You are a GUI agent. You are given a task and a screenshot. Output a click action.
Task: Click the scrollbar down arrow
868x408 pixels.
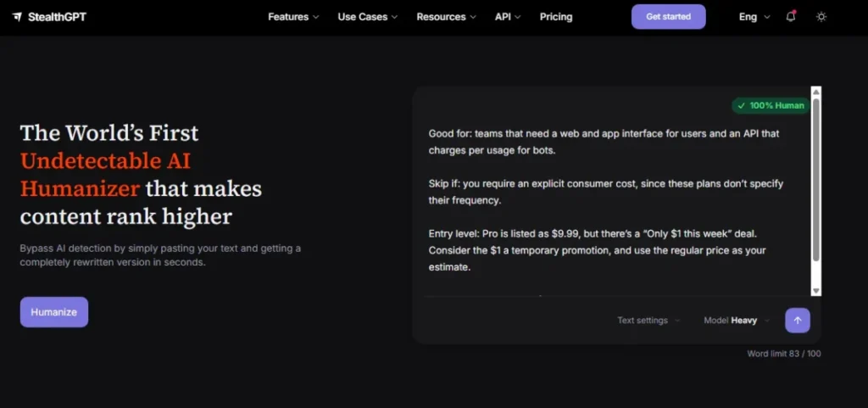816,291
